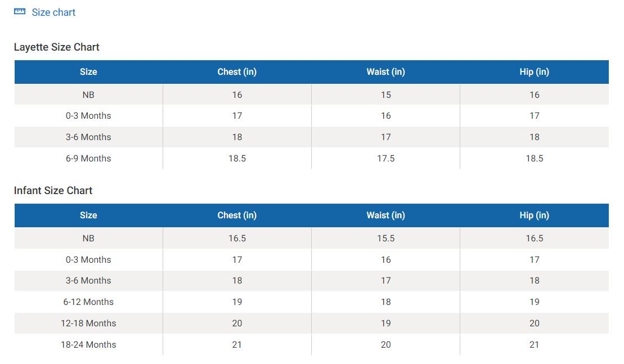Select Chest (in) header in Layette table
Viewport: 624px width, 364px height.
coord(237,72)
